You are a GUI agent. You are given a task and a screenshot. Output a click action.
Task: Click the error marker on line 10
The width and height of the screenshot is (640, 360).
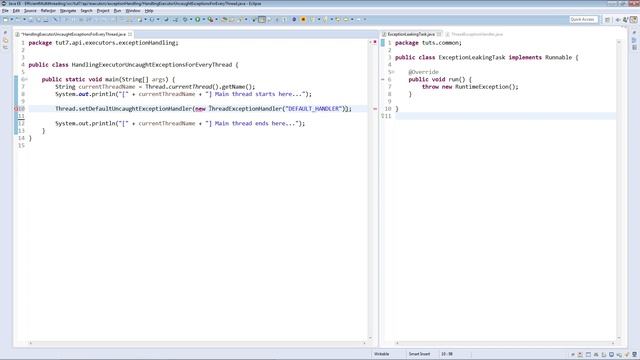(17, 109)
